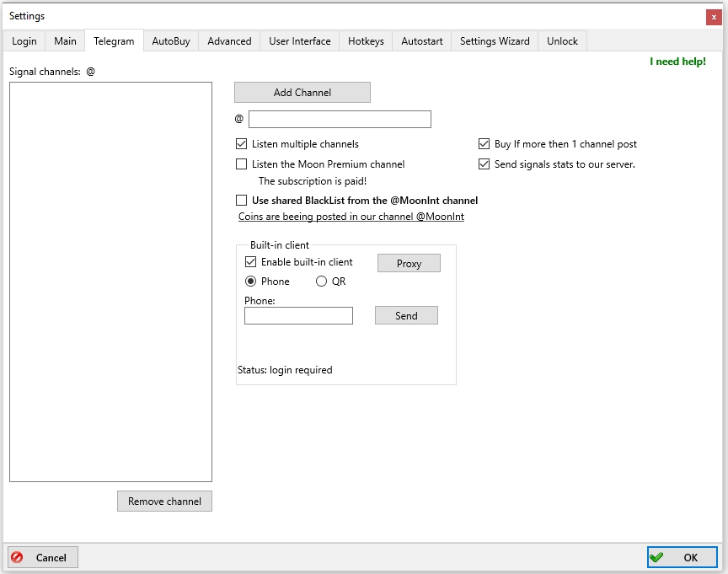The image size is (728, 574).
Task: Open the AutoBuy tab
Action: [171, 41]
